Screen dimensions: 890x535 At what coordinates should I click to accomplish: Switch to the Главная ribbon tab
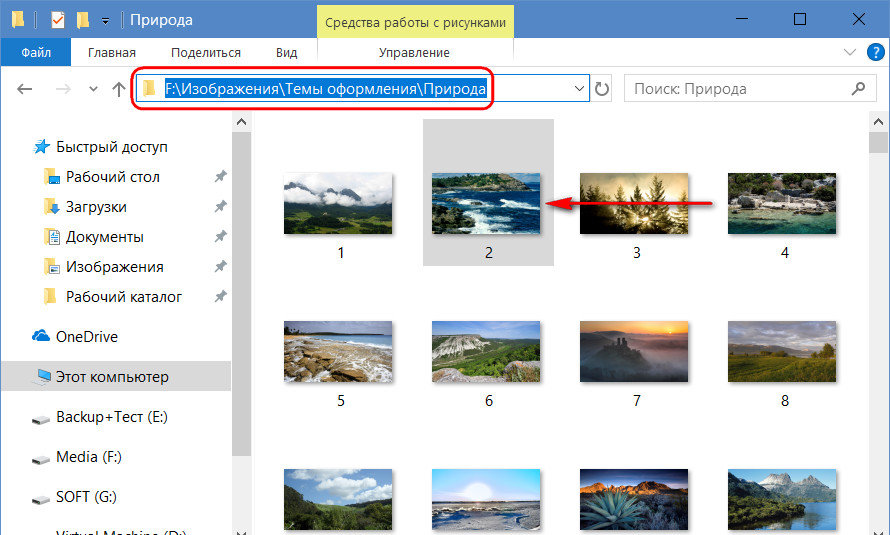(111, 52)
